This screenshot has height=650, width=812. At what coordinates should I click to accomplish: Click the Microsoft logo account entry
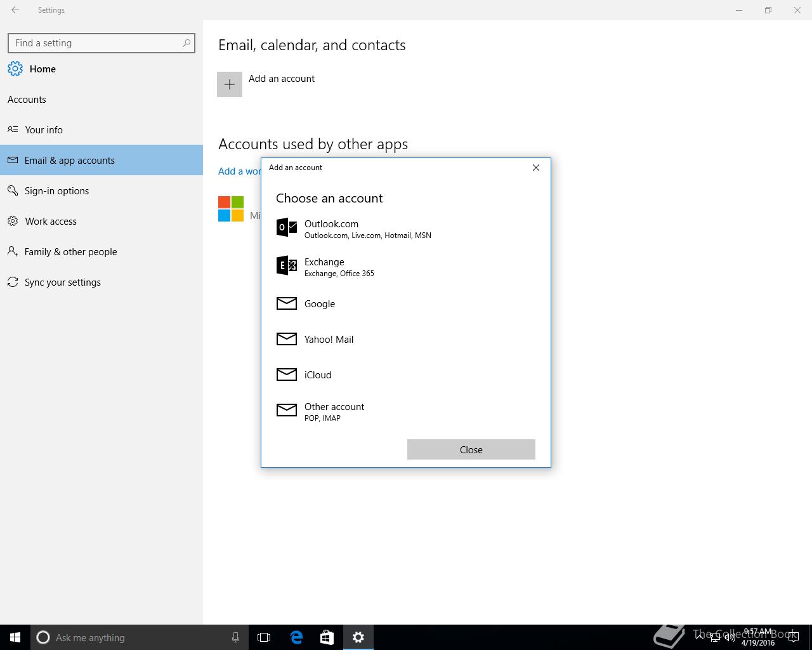231,209
